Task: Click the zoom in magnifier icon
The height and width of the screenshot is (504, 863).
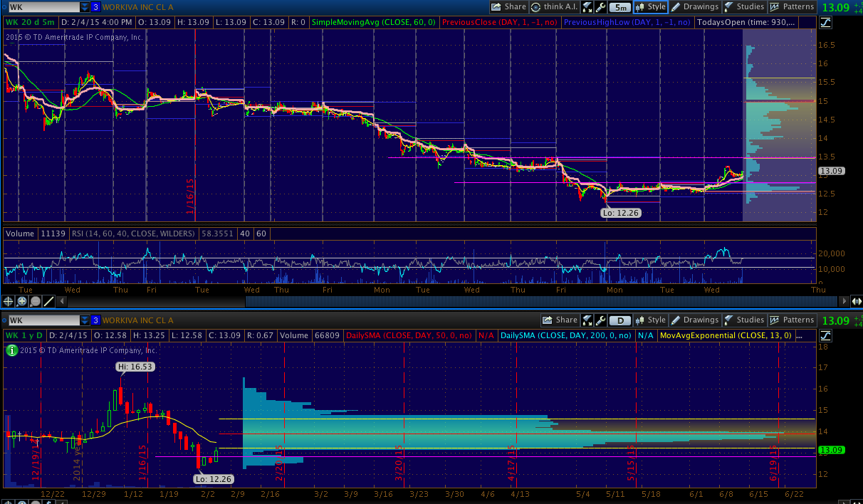Action: 21,301
